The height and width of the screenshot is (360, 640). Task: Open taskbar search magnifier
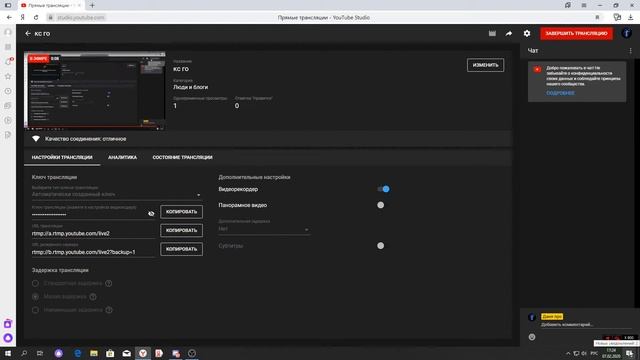24,353
